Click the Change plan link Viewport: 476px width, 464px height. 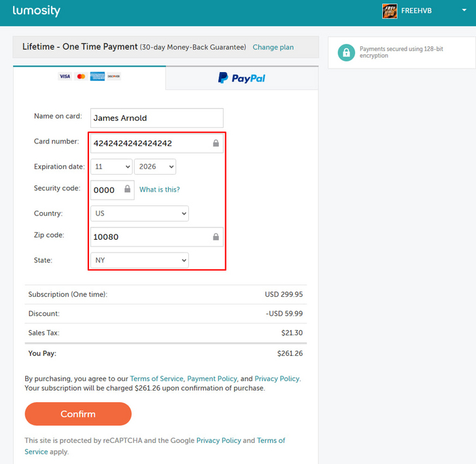click(x=273, y=48)
